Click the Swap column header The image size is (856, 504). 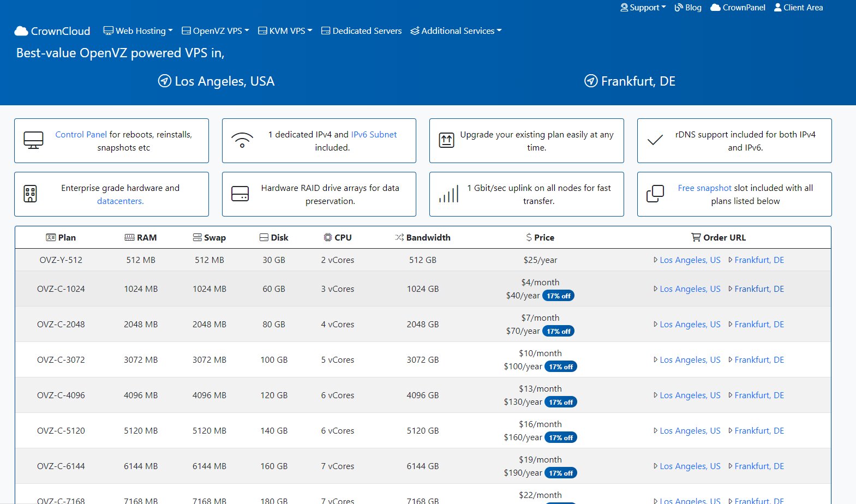[209, 238]
